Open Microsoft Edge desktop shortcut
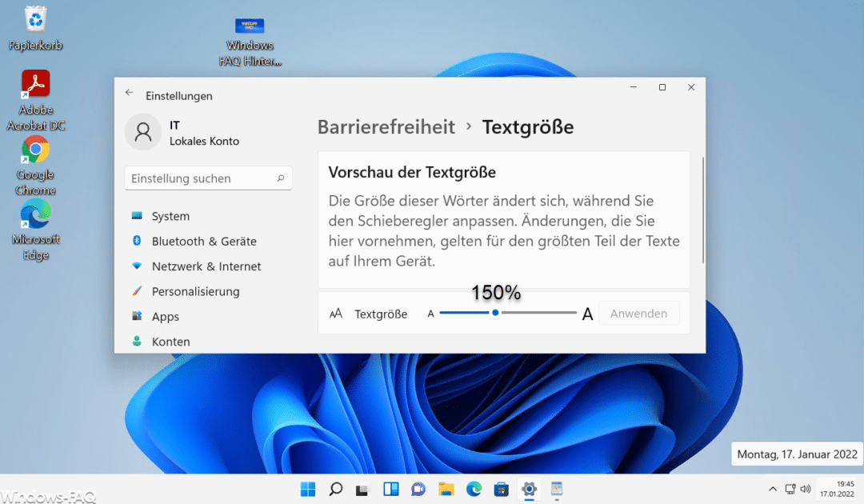This screenshot has height=504, width=864. 36,230
